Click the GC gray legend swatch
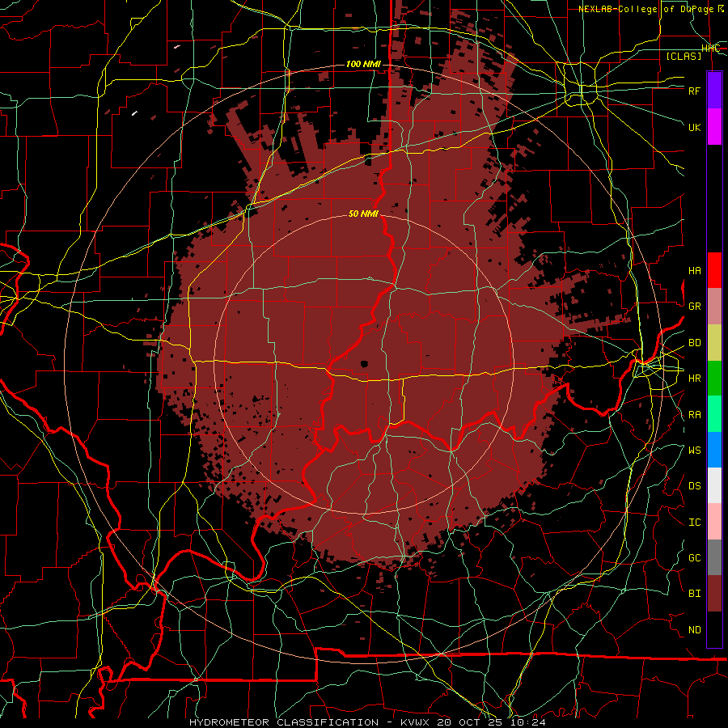The width and height of the screenshot is (728, 728). (714, 557)
